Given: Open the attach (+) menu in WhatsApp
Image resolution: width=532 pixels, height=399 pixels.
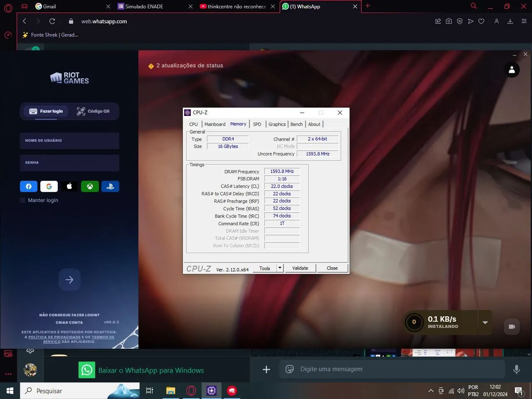Looking at the screenshot, I should coord(266,369).
